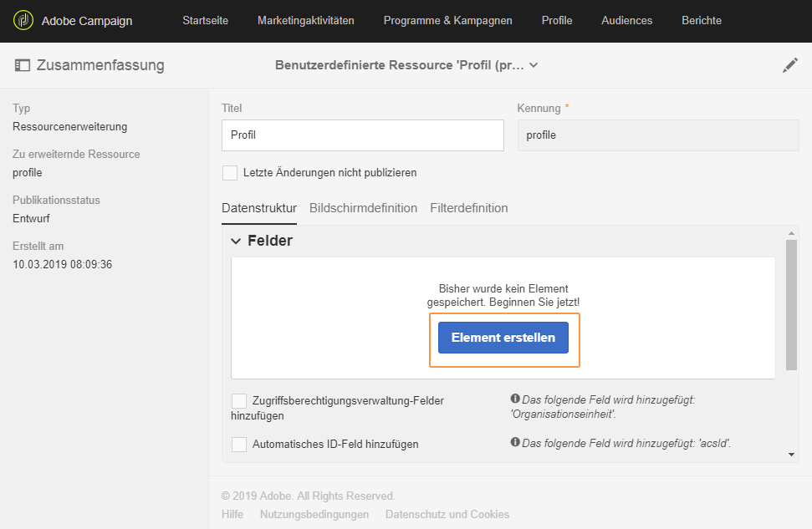Open 'Datenschutz und Cookies' link

click(x=447, y=515)
